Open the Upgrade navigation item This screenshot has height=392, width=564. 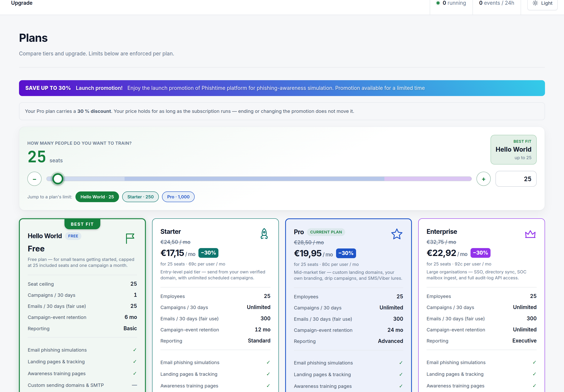pyautogui.click(x=22, y=3)
